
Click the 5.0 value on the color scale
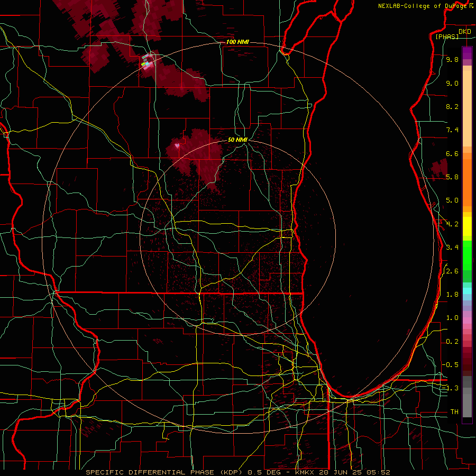coord(452,200)
